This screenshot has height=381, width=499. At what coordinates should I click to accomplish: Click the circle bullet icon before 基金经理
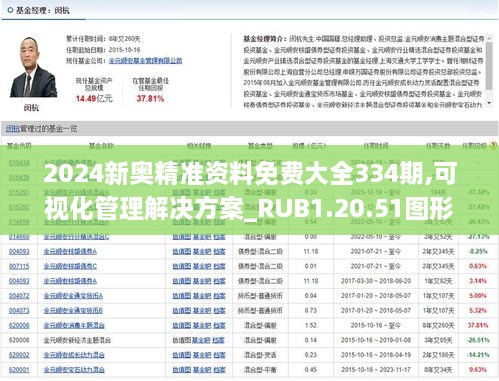pyautogui.click(x=10, y=10)
